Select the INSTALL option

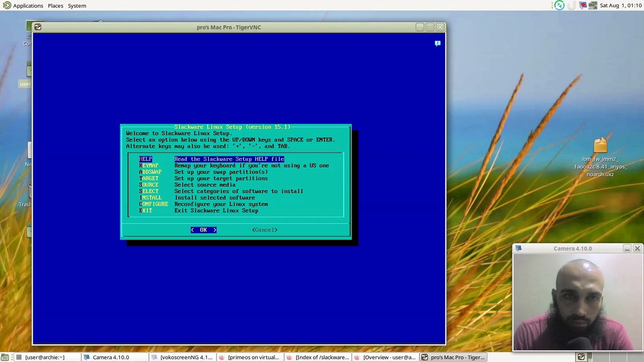150,198
